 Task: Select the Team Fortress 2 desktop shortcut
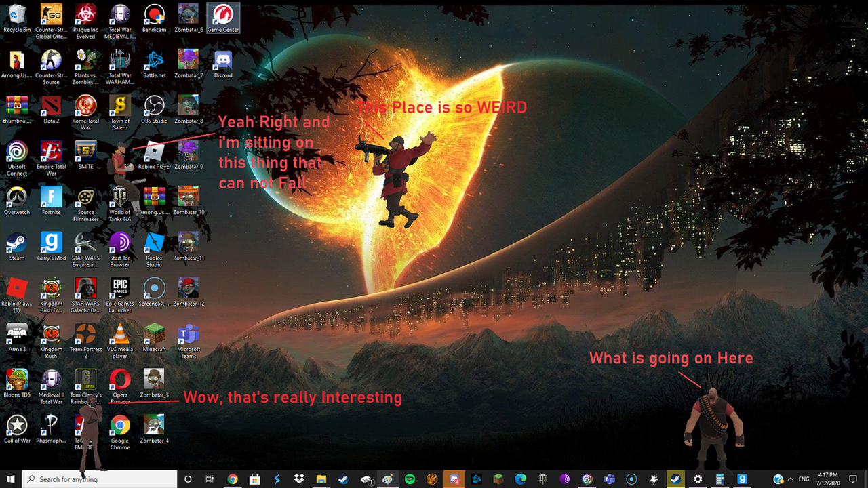click(85, 340)
